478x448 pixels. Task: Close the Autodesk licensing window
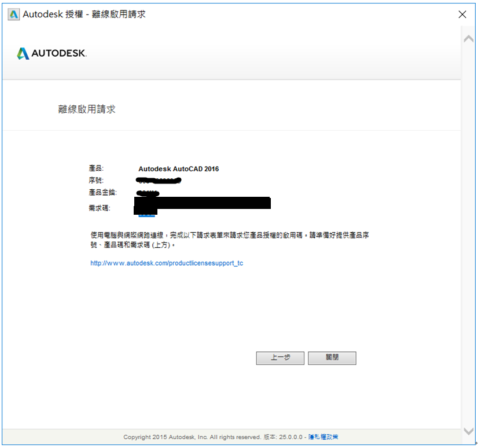click(x=462, y=14)
